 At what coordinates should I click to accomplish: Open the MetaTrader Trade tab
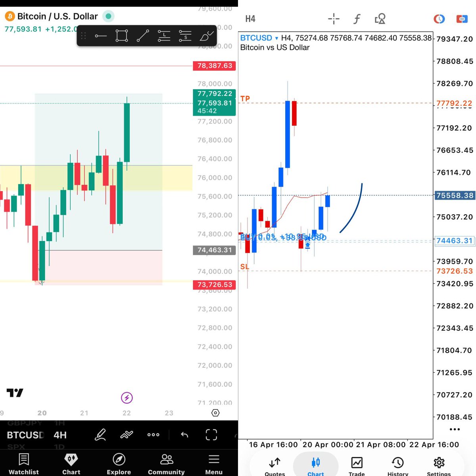tap(357, 466)
